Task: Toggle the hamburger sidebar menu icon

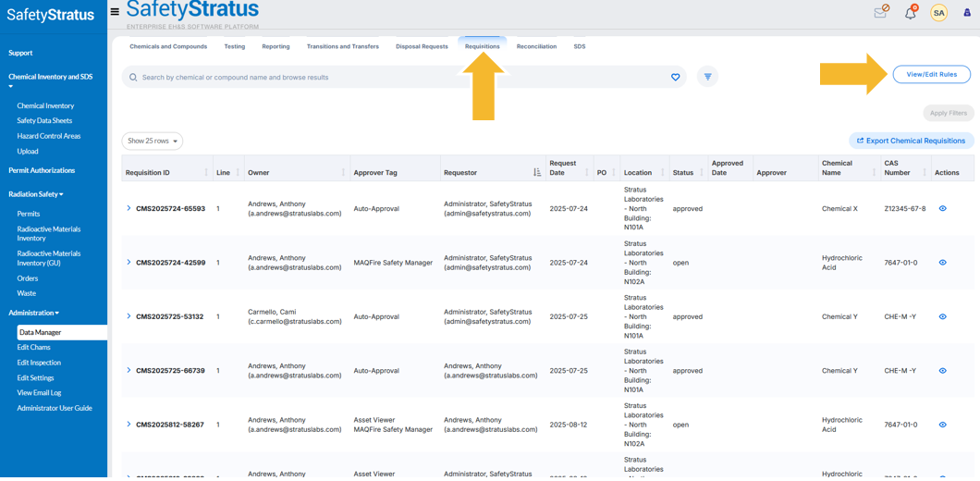Action: point(115,11)
